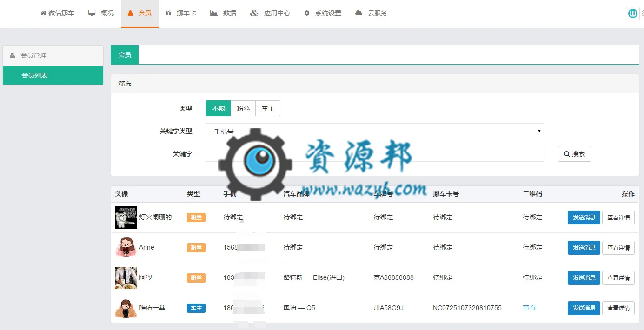This screenshot has height=330, width=644.
Task: Filter members by 车主 type
Action: 268,108
